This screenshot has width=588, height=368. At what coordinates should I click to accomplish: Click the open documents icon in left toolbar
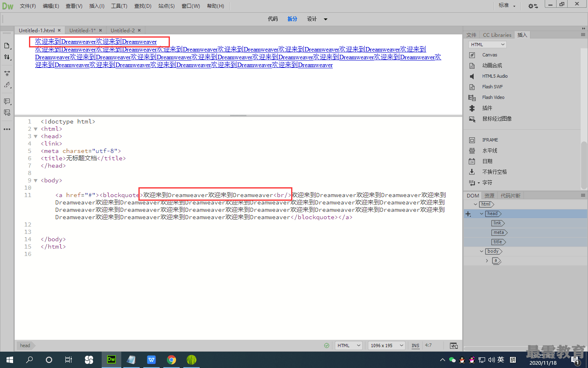point(7,46)
